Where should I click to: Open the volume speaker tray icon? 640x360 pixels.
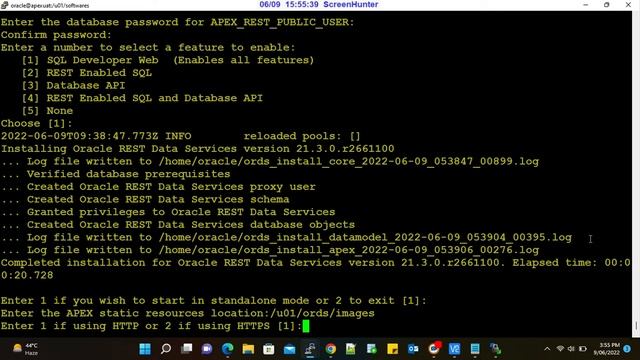click(x=571, y=349)
